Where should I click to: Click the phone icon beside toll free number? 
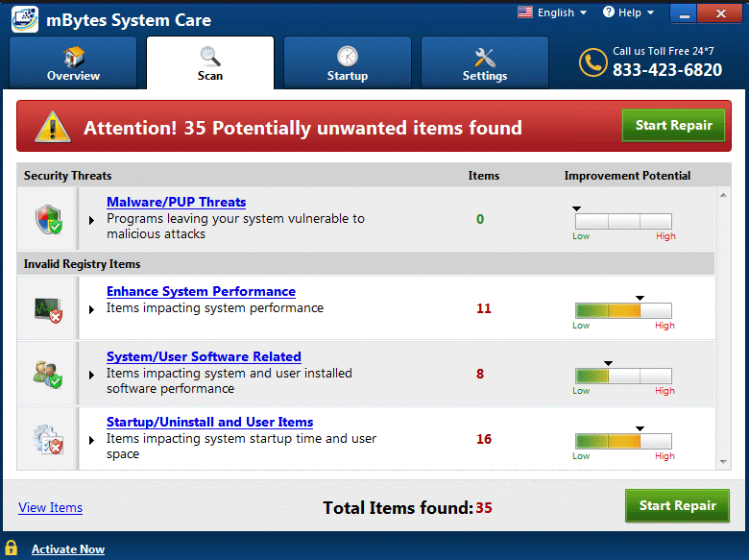(592, 62)
